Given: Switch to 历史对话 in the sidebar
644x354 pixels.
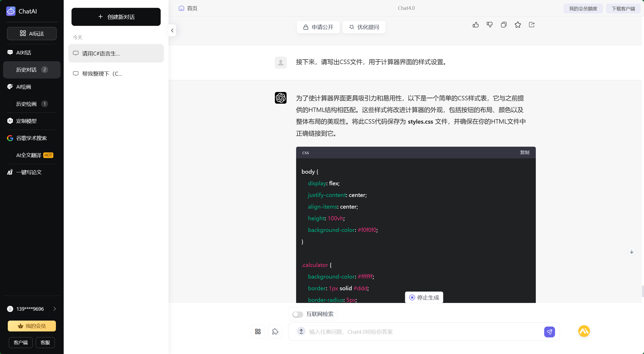Looking at the screenshot, I should pyautogui.click(x=26, y=69).
